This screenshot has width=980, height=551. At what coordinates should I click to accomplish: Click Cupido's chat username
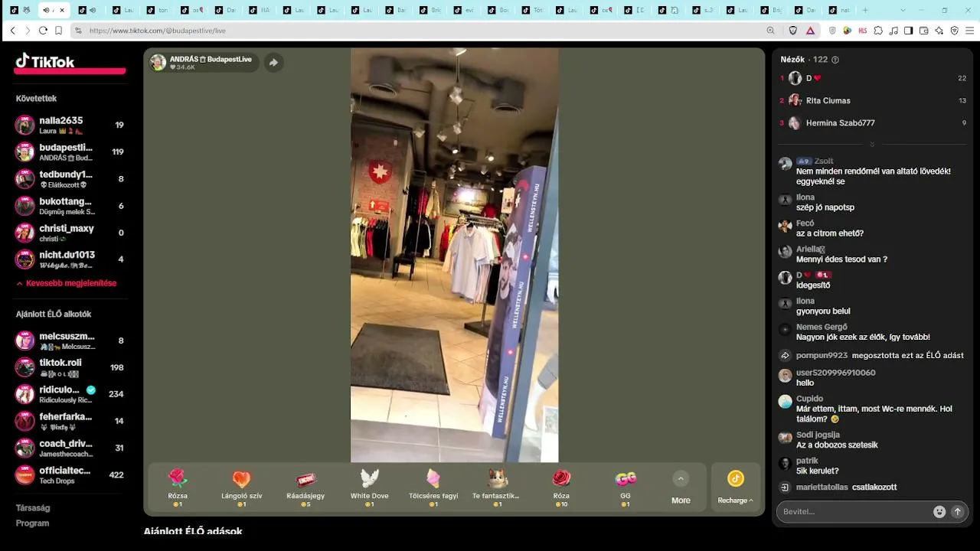click(x=809, y=399)
